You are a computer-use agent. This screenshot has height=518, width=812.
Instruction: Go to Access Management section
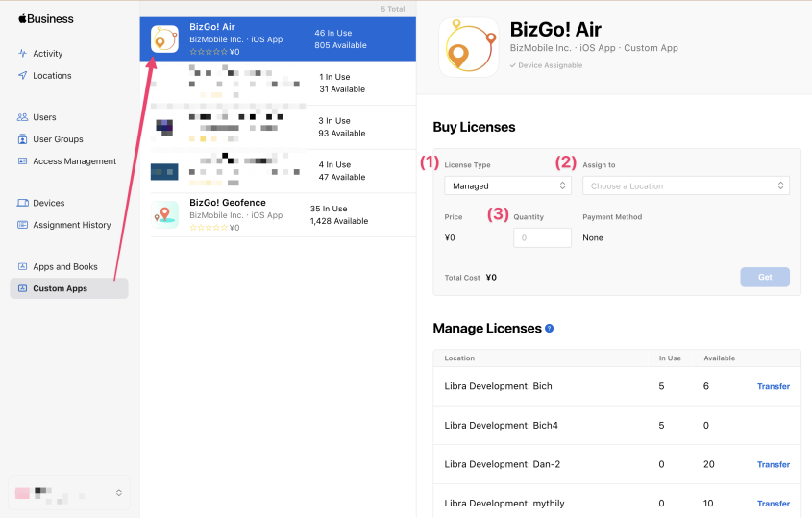74,161
